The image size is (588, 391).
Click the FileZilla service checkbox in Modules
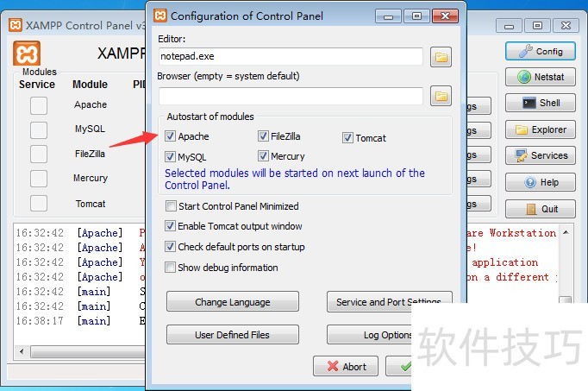[39, 155]
